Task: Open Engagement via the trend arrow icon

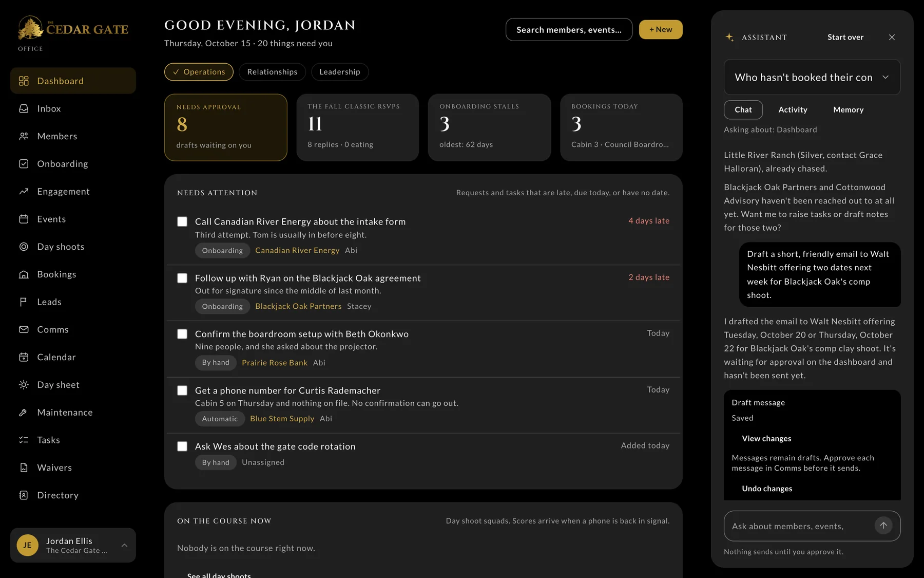Action: pos(24,191)
